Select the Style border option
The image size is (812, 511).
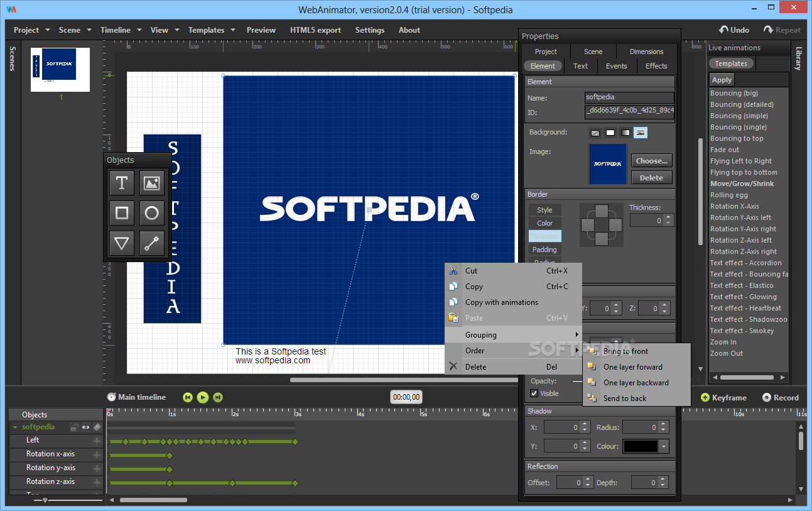pos(545,210)
